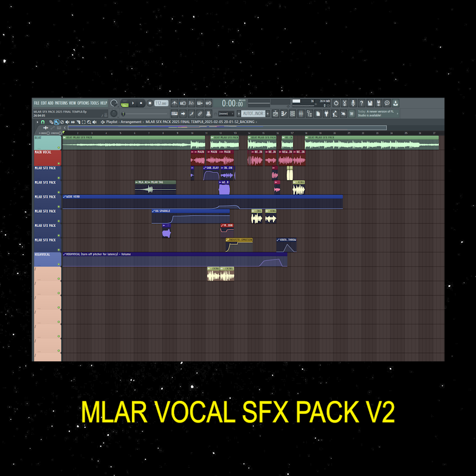476x476 pixels.
Task: Open the playlist menu arrow beside magnet
Action: (38, 122)
